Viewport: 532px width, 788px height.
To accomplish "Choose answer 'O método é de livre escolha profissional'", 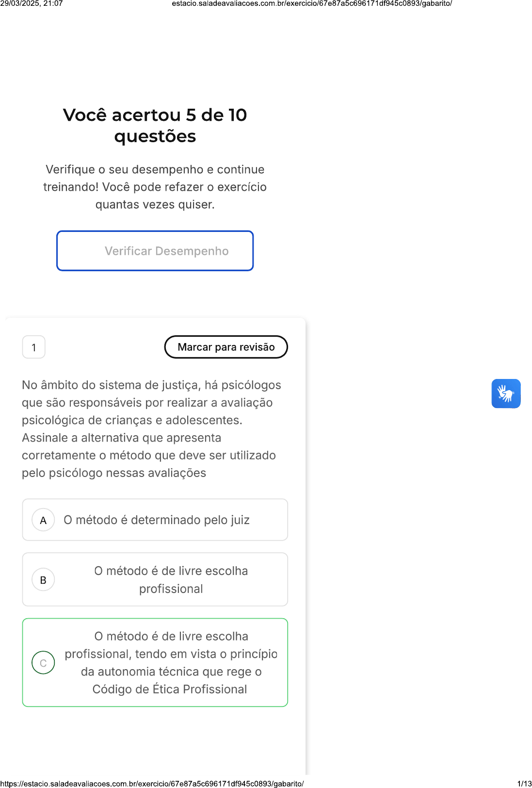I will [x=171, y=580].
